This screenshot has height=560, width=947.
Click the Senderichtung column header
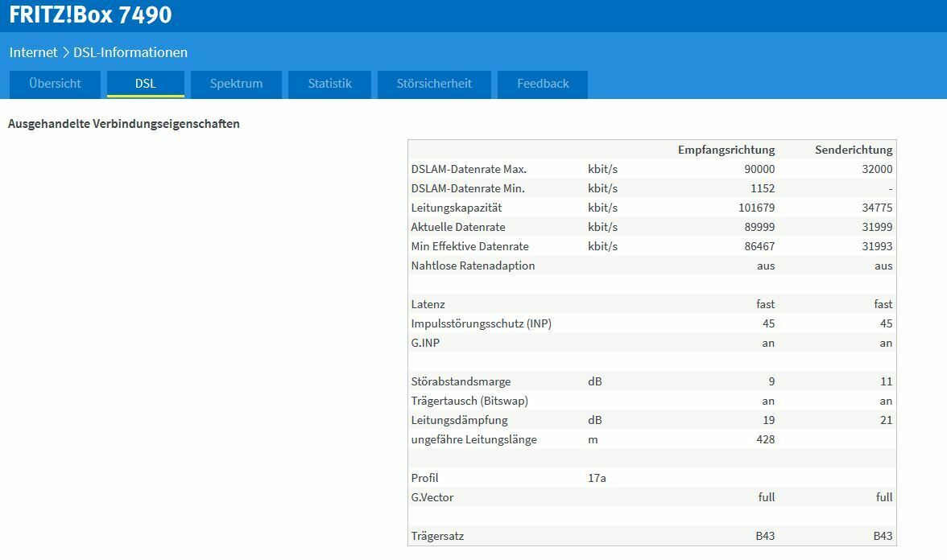854,150
